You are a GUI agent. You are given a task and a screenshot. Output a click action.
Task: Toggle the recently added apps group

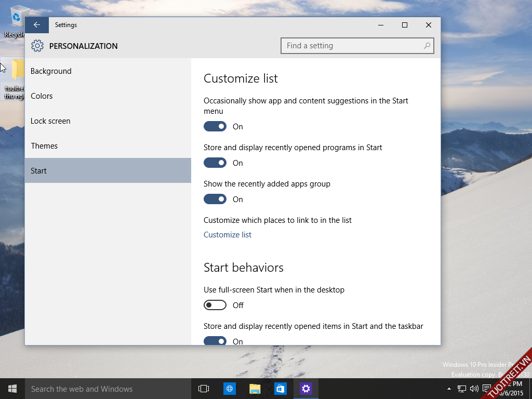tap(215, 199)
